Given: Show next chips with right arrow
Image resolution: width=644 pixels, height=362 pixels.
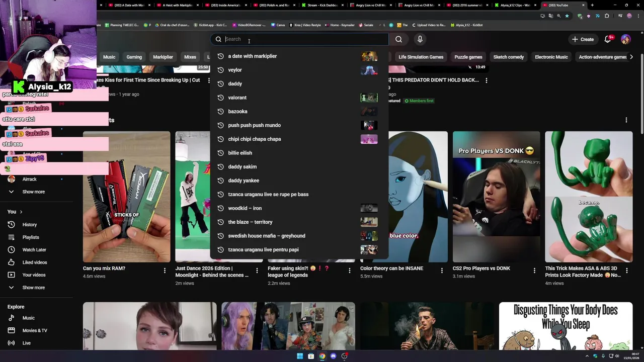Looking at the screenshot, I should pyautogui.click(x=631, y=57).
